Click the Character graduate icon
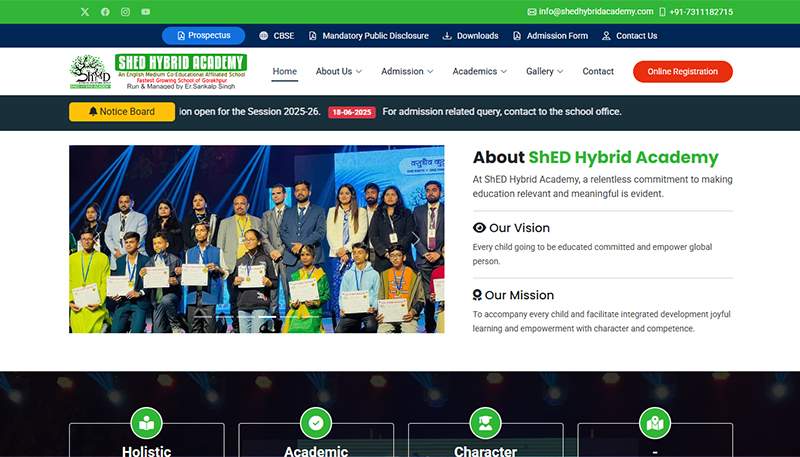The height and width of the screenshot is (457, 800). click(x=485, y=423)
